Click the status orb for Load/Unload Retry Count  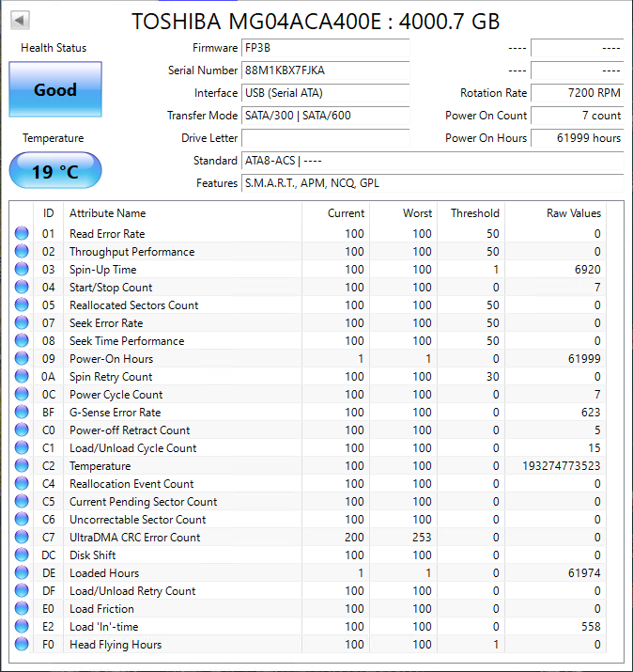pos(22,590)
